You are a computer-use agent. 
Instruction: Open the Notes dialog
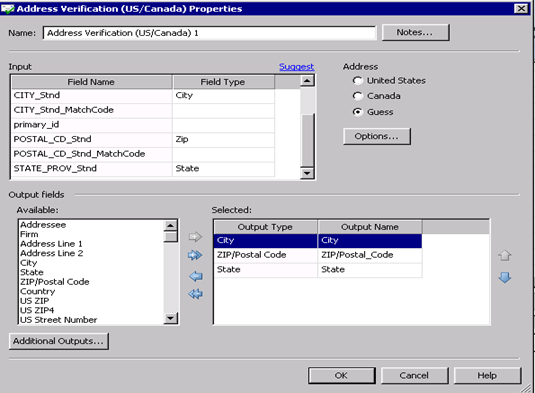pyautogui.click(x=415, y=32)
